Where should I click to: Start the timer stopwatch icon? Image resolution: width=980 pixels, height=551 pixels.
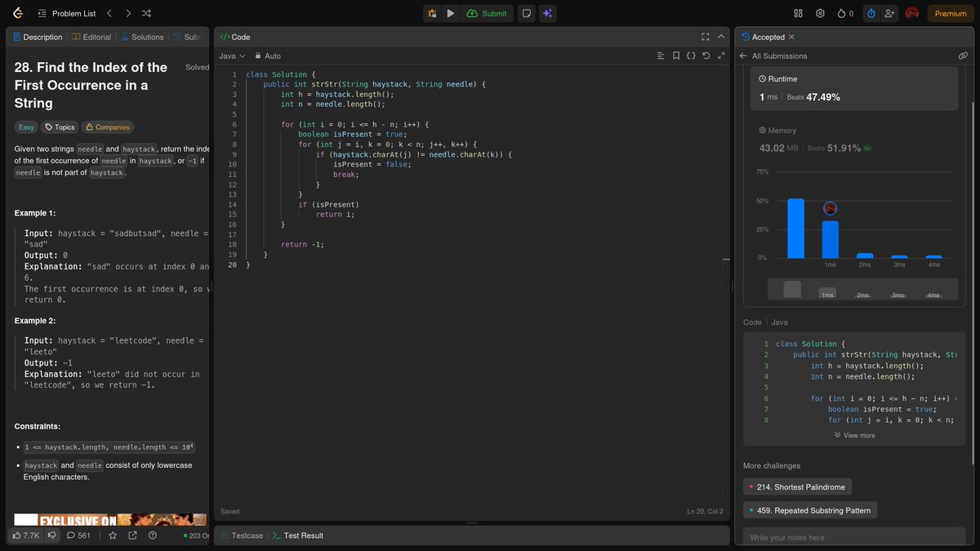click(871, 13)
